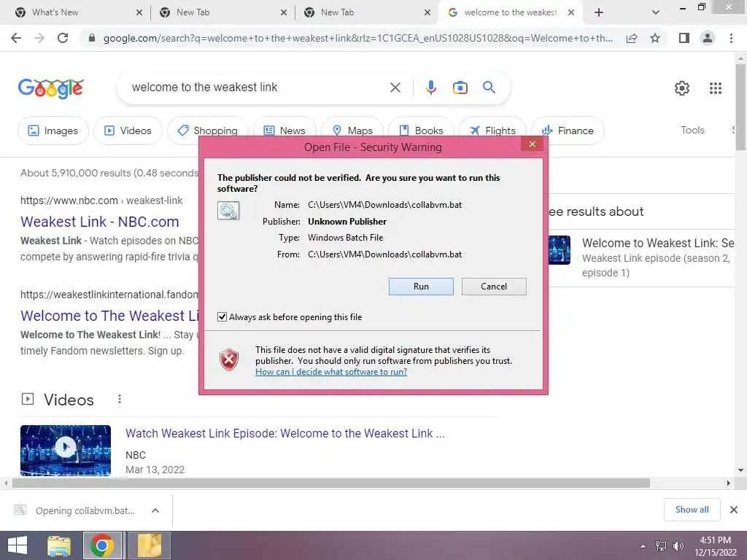Open a new tab with plus button
747x560 pixels.
point(599,13)
